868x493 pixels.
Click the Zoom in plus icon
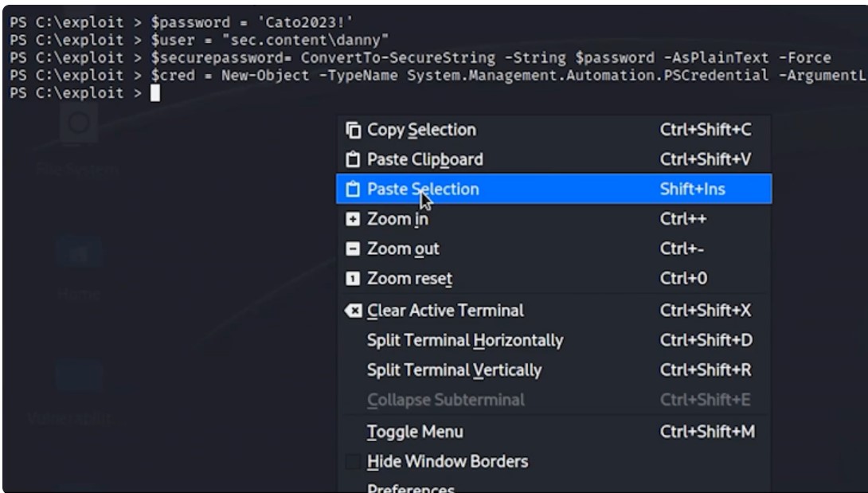pyautogui.click(x=353, y=219)
